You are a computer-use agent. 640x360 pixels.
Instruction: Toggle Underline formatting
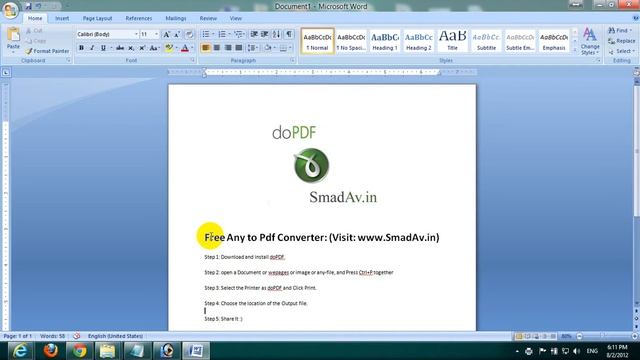[x=103, y=48]
